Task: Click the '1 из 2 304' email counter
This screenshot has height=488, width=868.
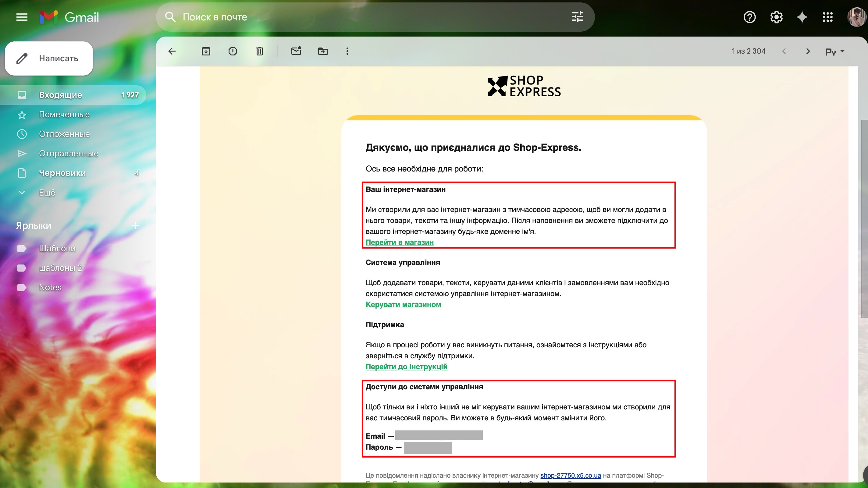Action: [x=749, y=51]
